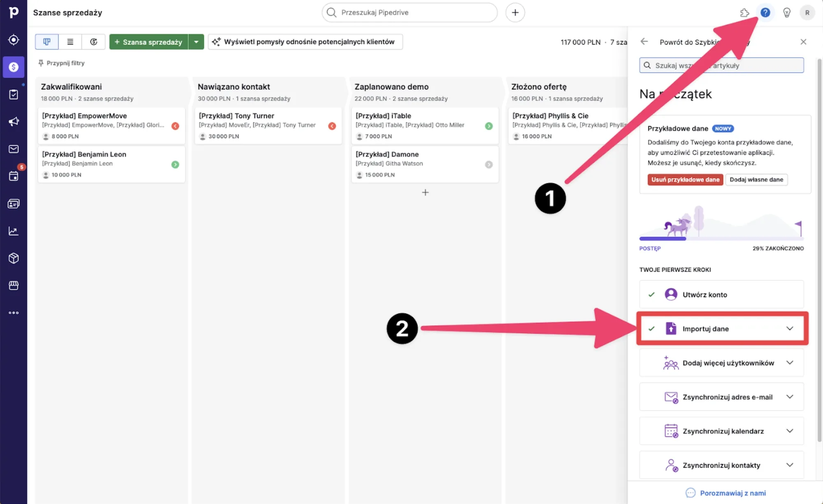Screen dimensions: 823x504
Task: Click the red Usuń przykładowe dane button
Action: click(685, 180)
